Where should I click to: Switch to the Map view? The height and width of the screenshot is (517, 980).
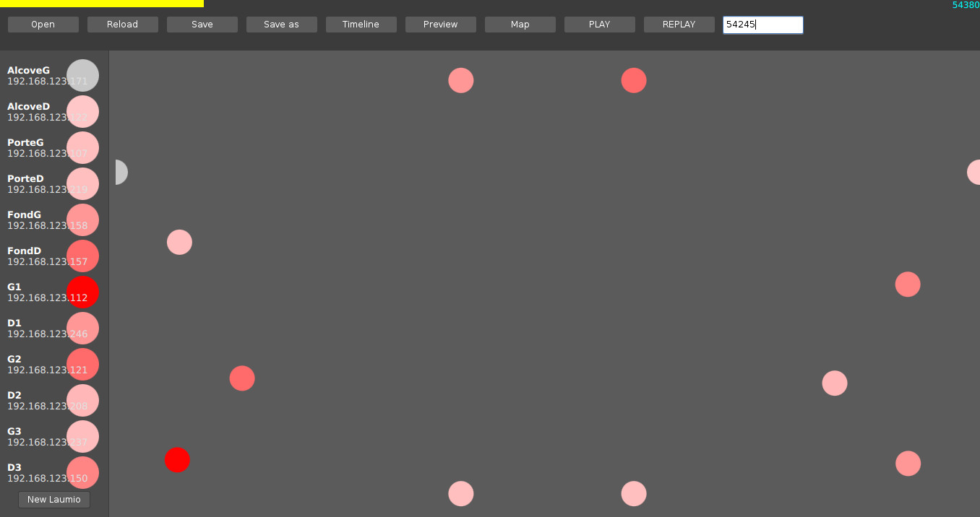(x=520, y=25)
